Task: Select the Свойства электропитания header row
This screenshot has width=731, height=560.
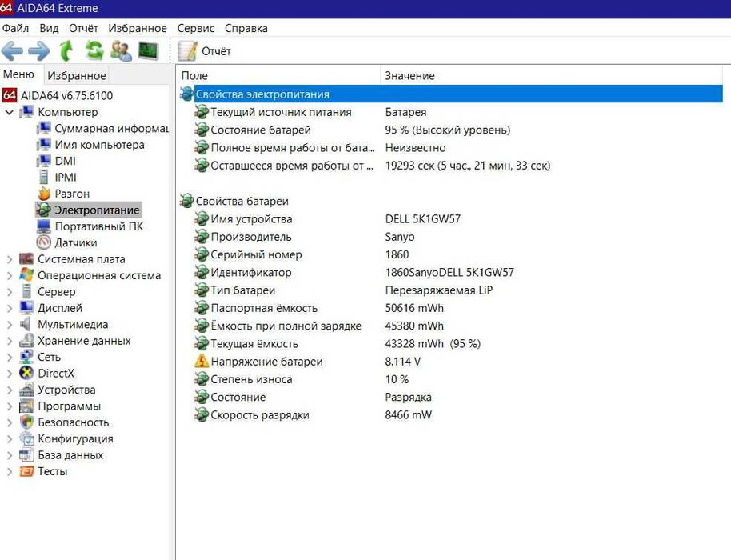Action: [x=451, y=94]
